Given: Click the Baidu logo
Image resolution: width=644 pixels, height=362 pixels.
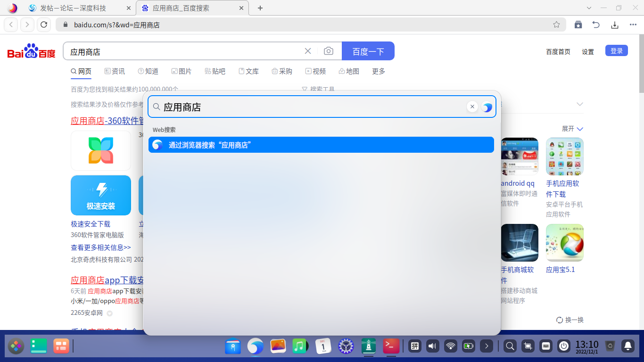Looking at the screenshot, I should tap(31, 51).
